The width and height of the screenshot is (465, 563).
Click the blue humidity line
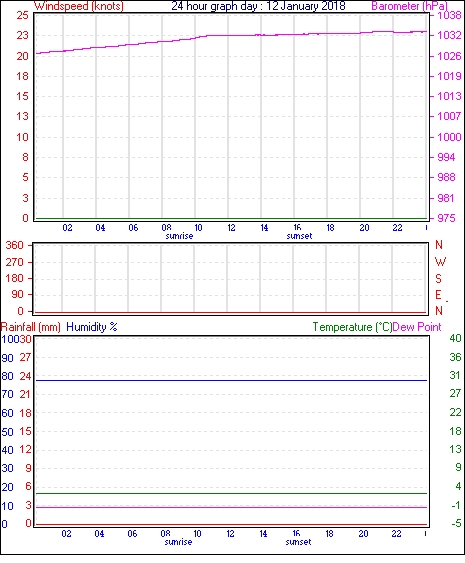(x=231, y=380)
